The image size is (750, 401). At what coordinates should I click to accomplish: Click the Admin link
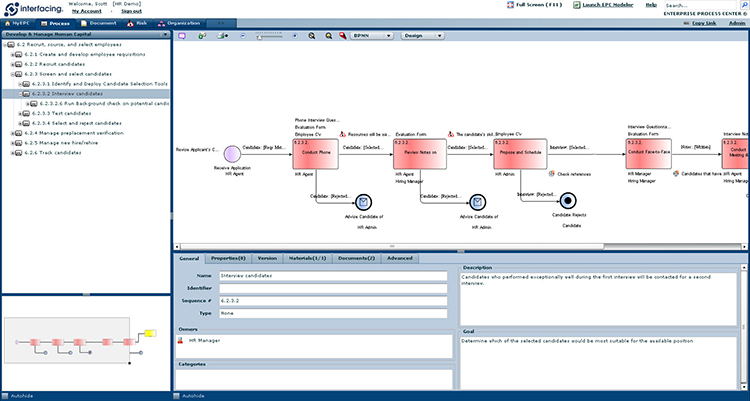pos(737,23)
